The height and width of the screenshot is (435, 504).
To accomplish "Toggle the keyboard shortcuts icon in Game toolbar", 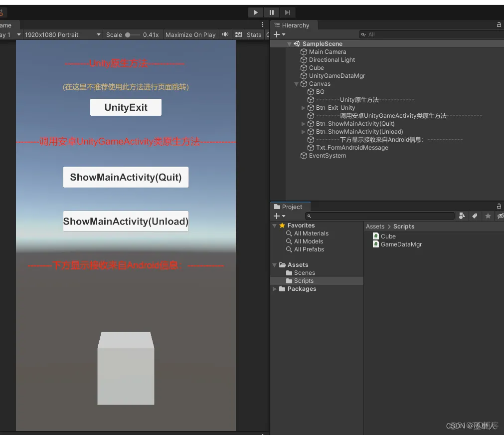I will 238,34.
